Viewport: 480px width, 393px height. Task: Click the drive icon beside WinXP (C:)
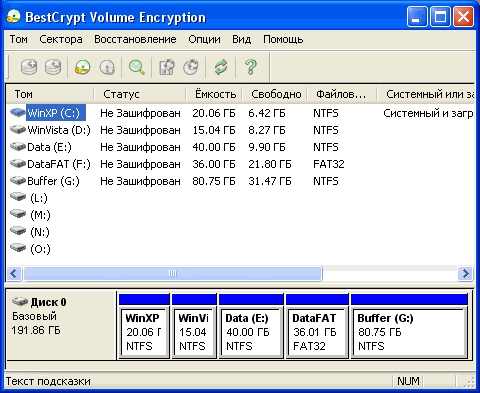[x=18, y=112]
